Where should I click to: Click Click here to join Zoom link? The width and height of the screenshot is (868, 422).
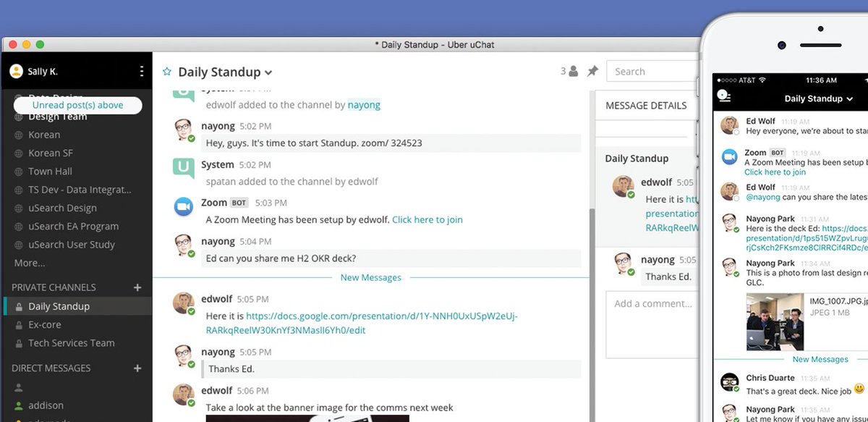[x=427, y=219]
